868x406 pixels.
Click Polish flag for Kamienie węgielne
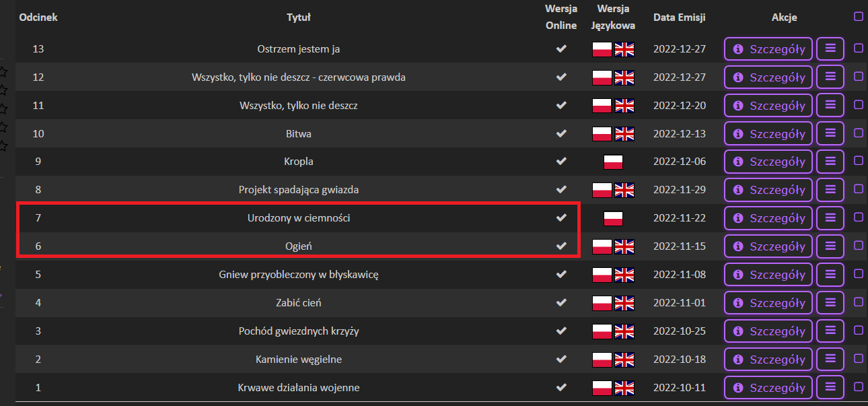602,360
